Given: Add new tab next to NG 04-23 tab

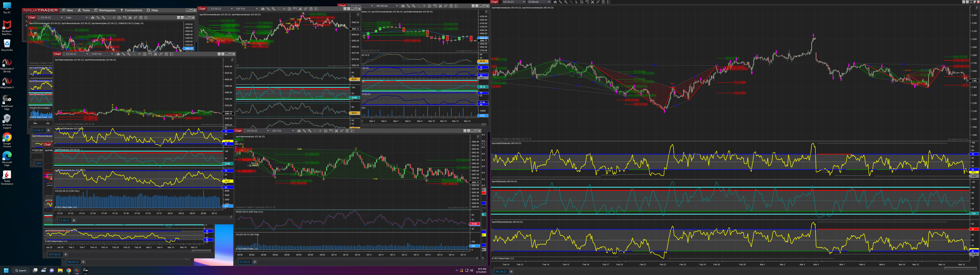Looking at the screenshot, I should [511, 272].
